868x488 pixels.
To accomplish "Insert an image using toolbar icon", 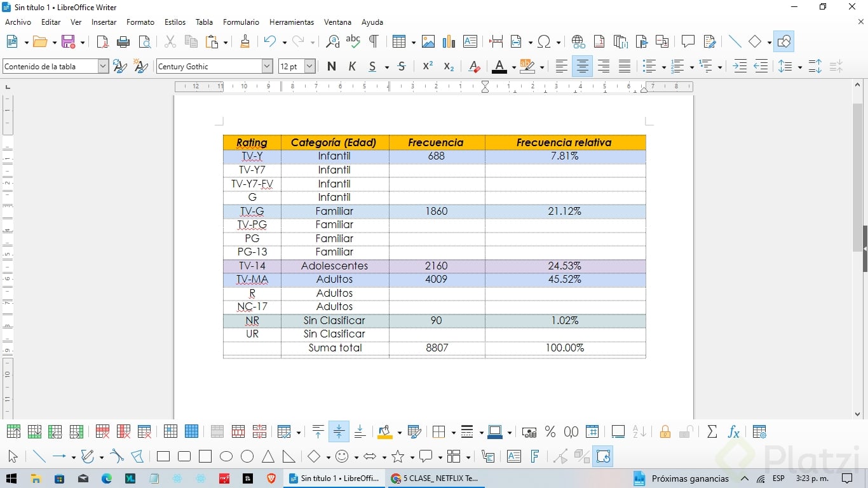I will pyautogui.click(x=428, y=42).
